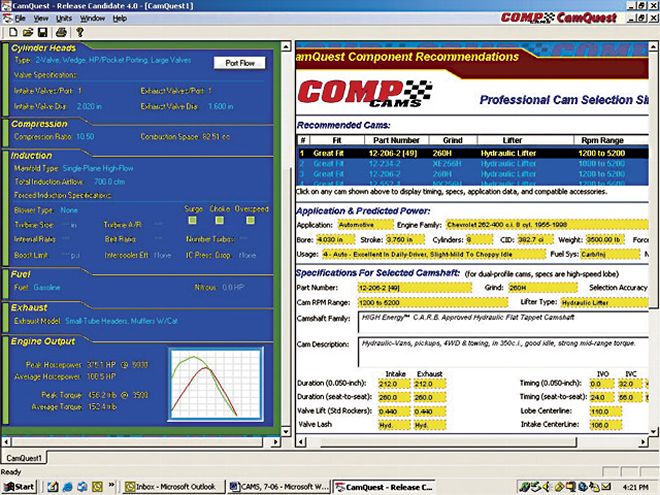Open the View menu
This screenshot has height=495, width=660.
[41, 19]
